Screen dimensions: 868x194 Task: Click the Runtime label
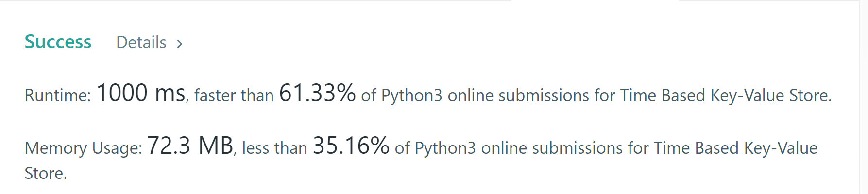tap(57, 96)
